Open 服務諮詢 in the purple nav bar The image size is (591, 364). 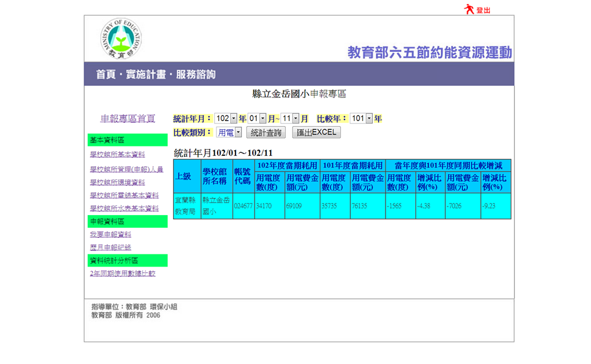click(x=196, y=74)
